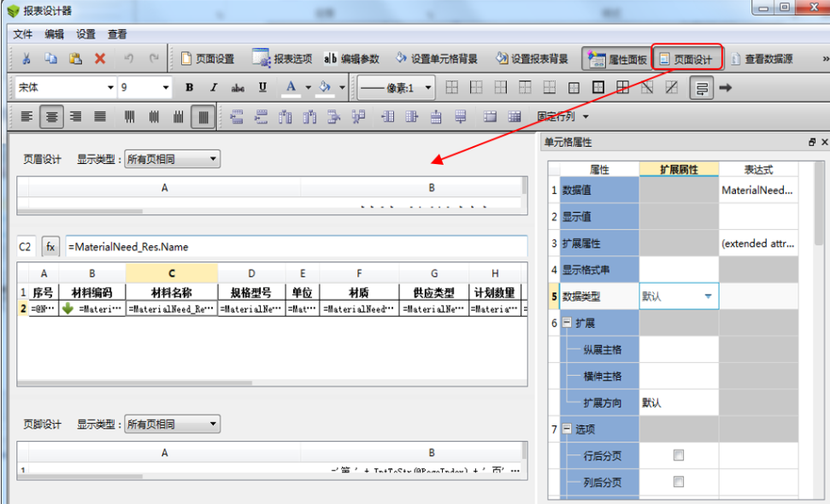830x504 pixels.
Task: Click the C2 cell reference box
Action: tap(26, 247)
